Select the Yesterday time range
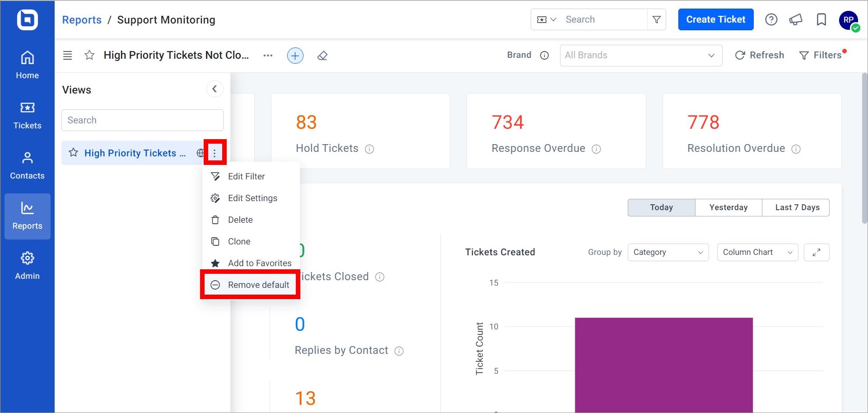 pyautogui.click(x=728, y=207)
